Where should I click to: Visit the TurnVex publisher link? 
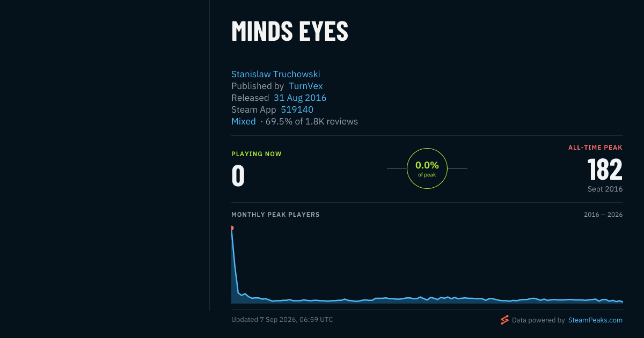point(306,86)
